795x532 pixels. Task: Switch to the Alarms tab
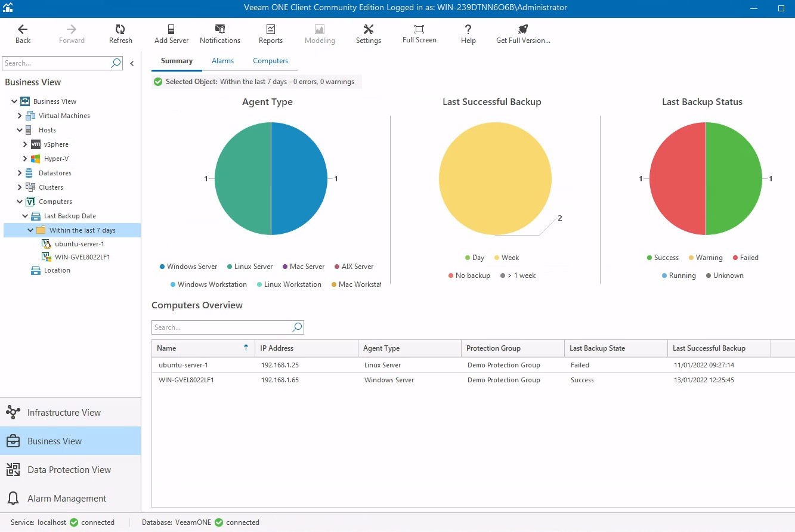222,61
